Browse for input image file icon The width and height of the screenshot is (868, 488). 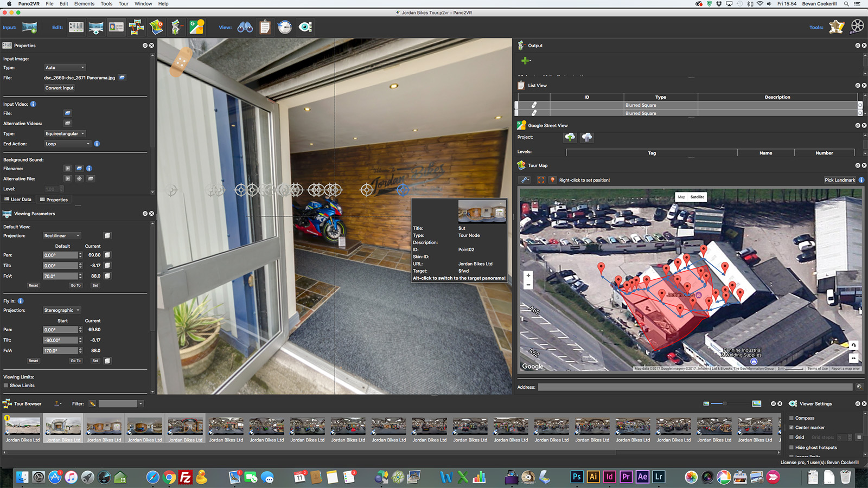point(122,78)
